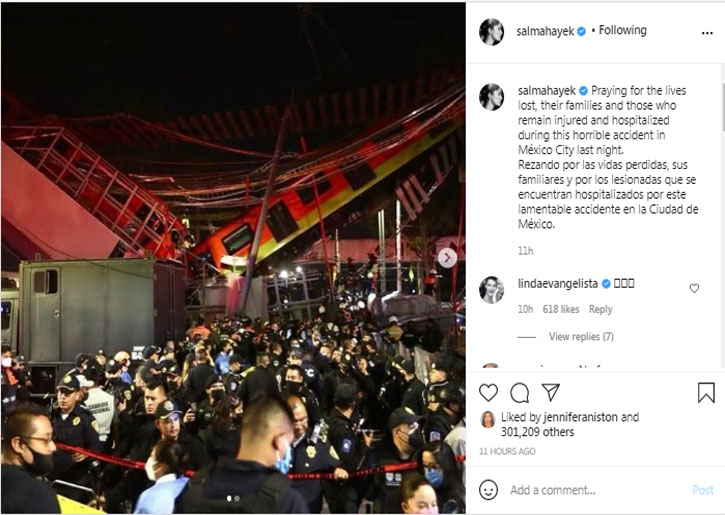Open the lindaevangelista username link
Viewport: 725px width, 515px height.
pyautogui.click(x=558, y=283)
